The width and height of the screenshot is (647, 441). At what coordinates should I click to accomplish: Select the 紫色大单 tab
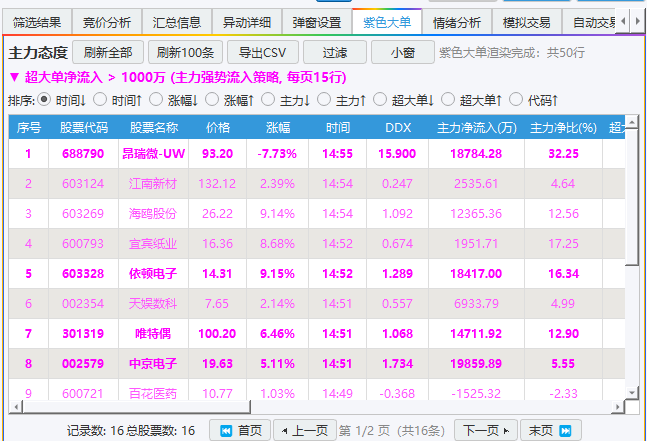pyautogui.click(x=387, y=22)
